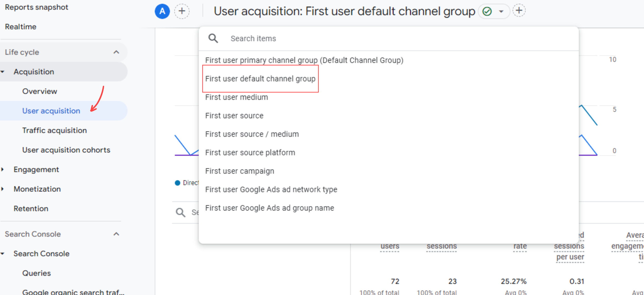Screen dimensions: 644x295
Task: Open the Retention report
Action: tap(31, 208)
